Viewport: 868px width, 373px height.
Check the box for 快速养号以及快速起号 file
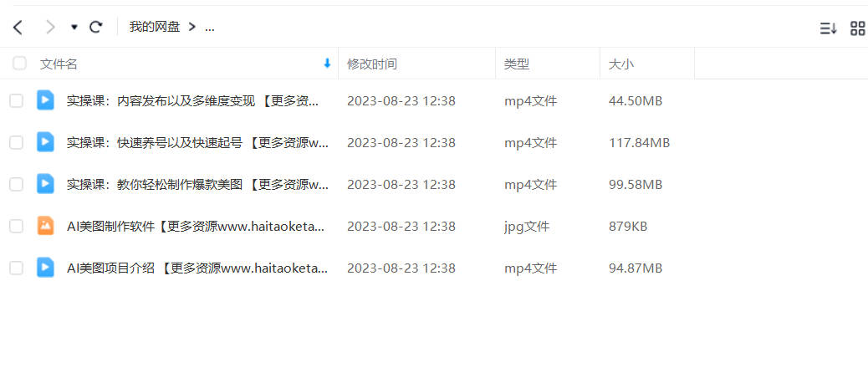(x=17, y=143)
